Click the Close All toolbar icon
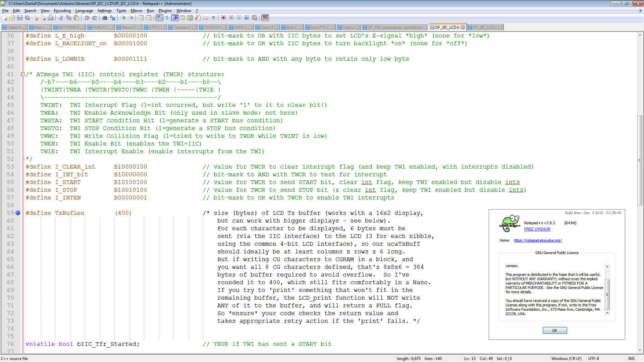The width and height of the screenshot is (644, 362). [x=43, y=18]
